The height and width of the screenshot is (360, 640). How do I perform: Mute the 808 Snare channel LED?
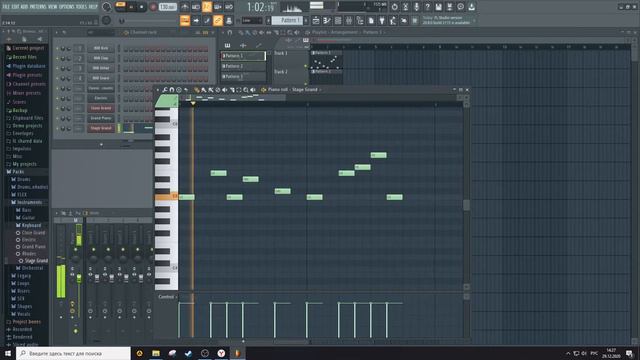pos(58,78)
